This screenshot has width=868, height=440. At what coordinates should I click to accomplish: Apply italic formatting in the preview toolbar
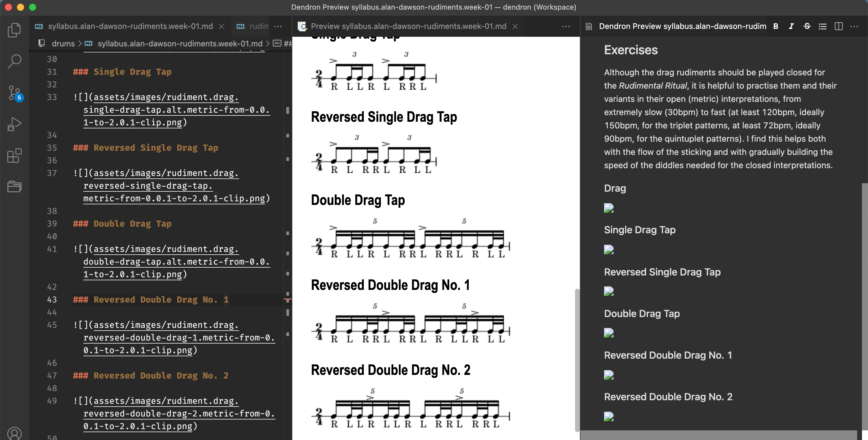click(791, 26)
